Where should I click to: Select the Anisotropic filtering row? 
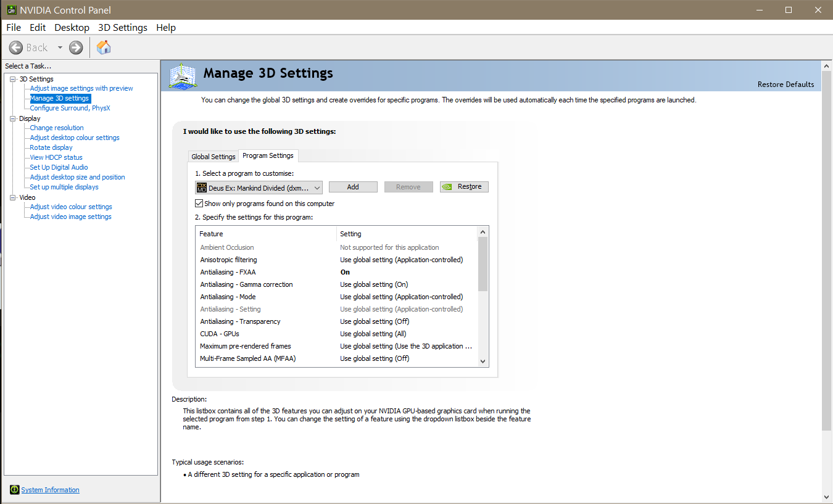click(337, 260)
